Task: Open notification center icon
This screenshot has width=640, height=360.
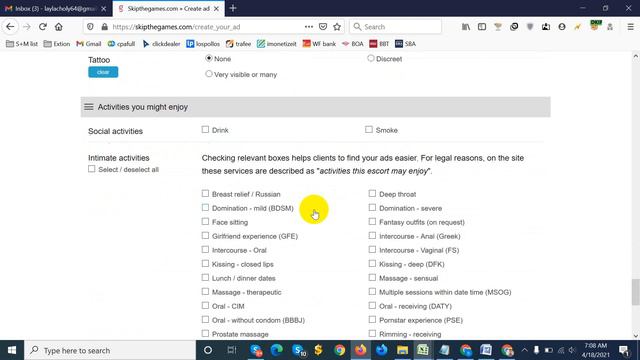Action: (x=624, y=350)
